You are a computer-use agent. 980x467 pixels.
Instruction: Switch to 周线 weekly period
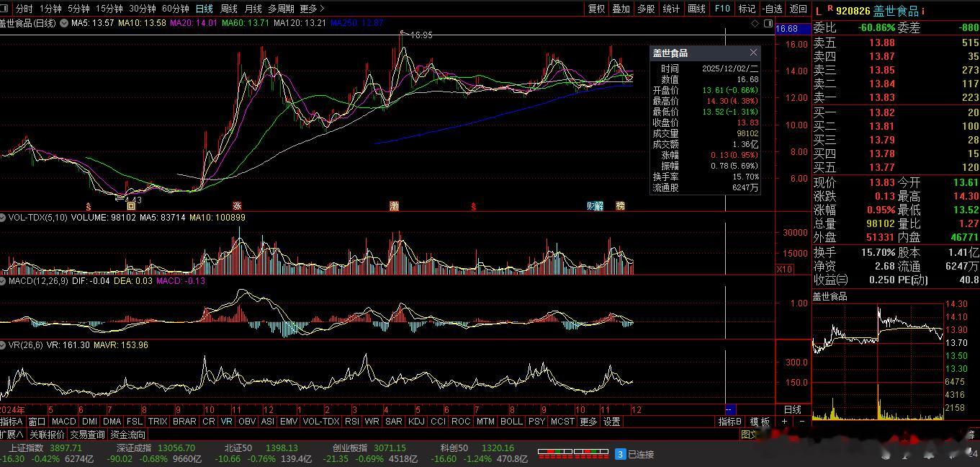coord(229,9)
